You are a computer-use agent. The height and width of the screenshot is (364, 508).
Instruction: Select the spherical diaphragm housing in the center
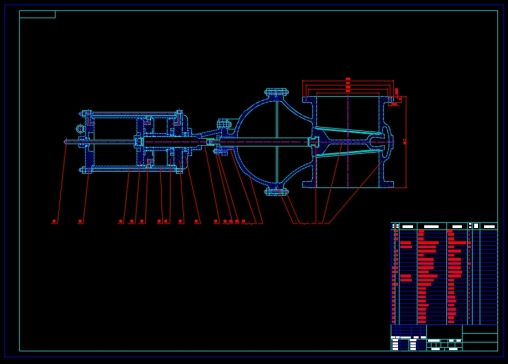pyautogui.click(x=276, y=142)
